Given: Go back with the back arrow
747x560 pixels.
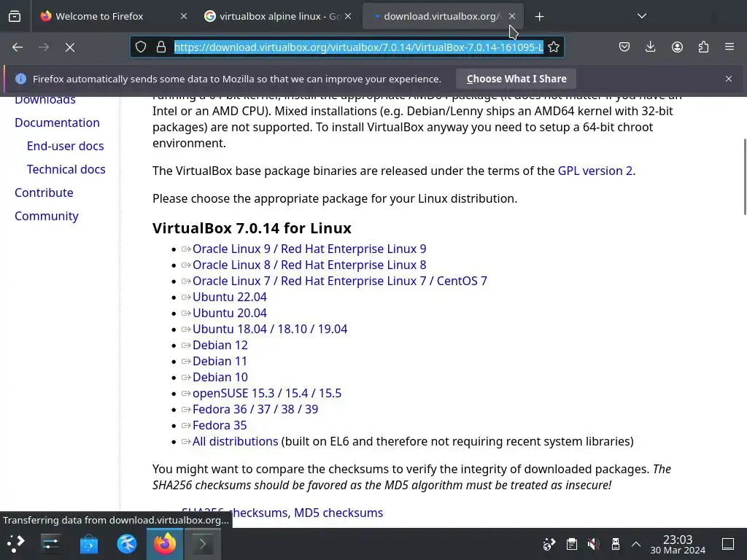Looking at the screenshot, I should pos(18,47).
